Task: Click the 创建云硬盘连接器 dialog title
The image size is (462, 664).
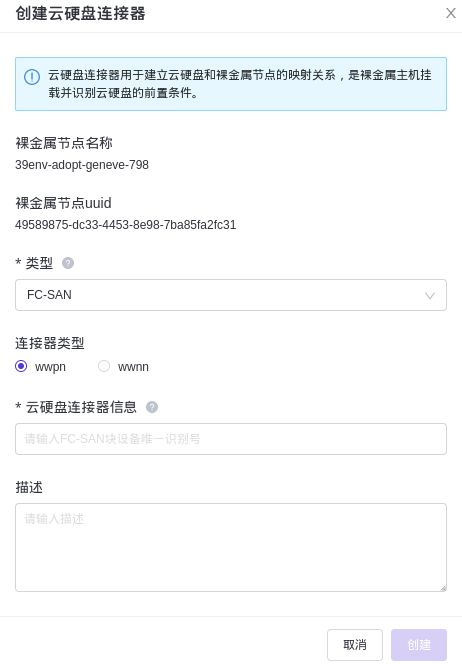Action: (x=80, y=13)
